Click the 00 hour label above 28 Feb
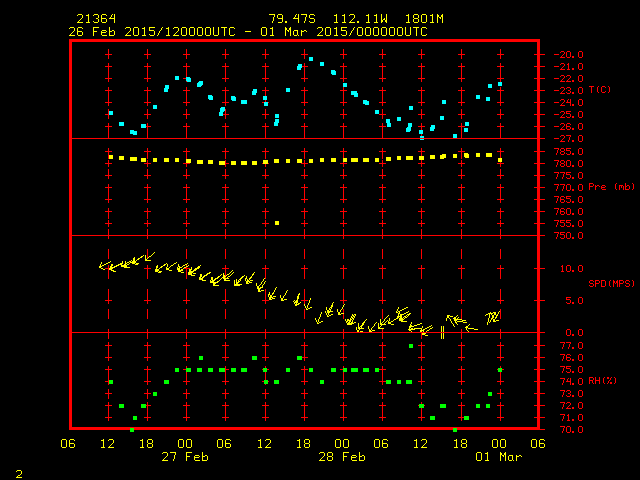Screen dimensions: 640x480 click(342, 444)
